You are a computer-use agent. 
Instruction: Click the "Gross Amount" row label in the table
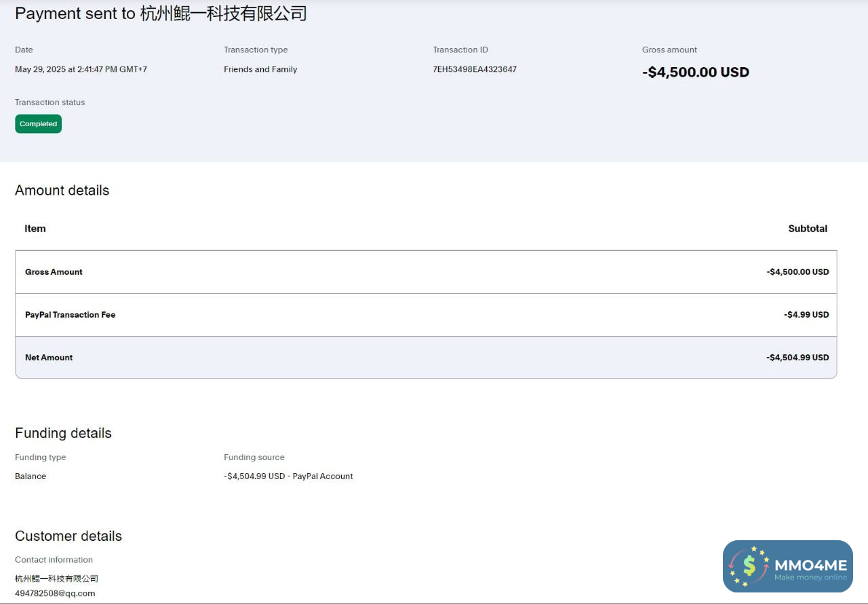point(54,272)
